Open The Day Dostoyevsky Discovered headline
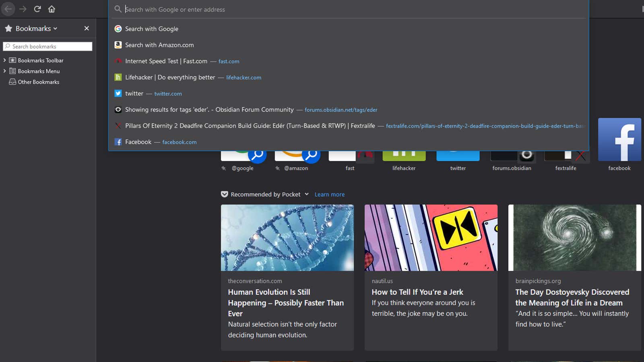This screenshot has height=362, width=644. pos(572,297)
